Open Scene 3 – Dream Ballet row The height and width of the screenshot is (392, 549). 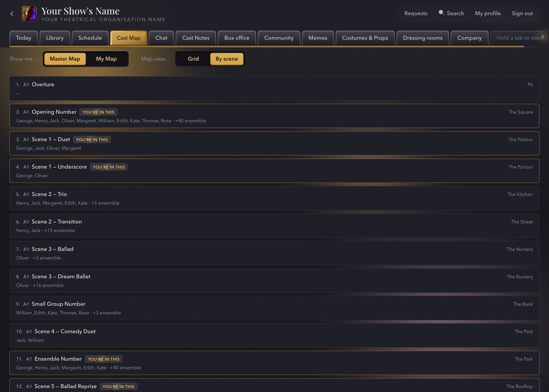pyautogui.click(x=274, y=280)
